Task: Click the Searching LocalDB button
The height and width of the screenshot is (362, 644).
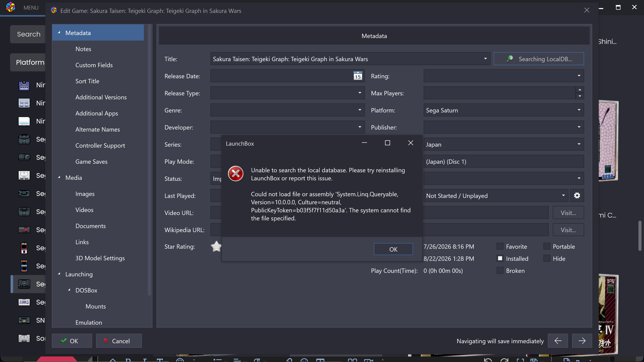Action: point(539,59)
